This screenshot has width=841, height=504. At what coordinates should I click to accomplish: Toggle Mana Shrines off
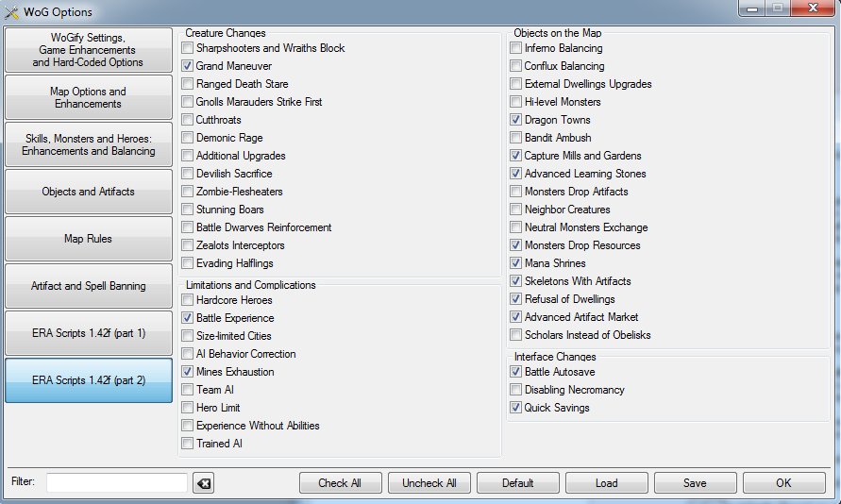(x=515, y=263)
